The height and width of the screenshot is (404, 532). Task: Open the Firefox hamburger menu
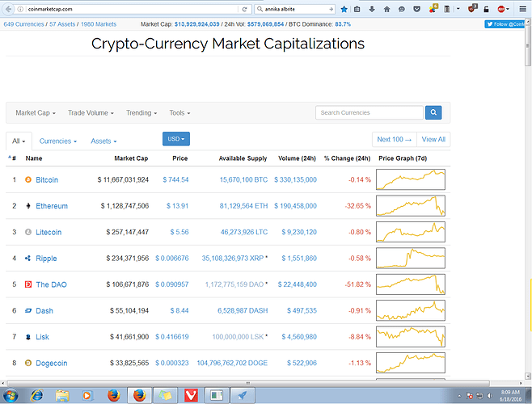click(522, 9)
